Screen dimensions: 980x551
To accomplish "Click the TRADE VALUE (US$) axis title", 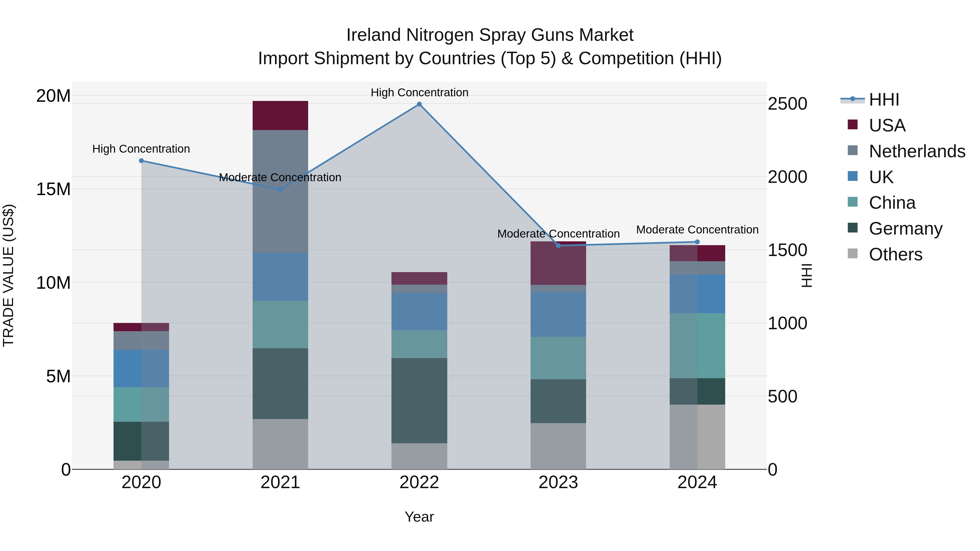I will (x=8, y=275).
